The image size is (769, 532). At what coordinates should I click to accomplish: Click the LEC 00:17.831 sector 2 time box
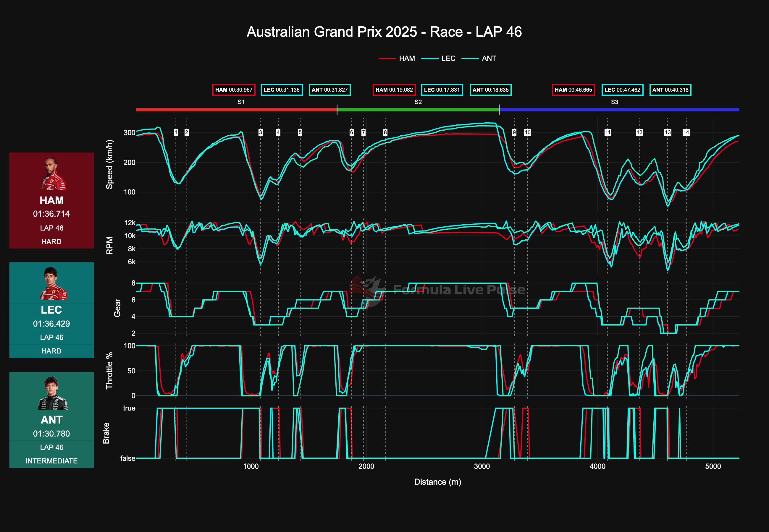click(442, 90)
